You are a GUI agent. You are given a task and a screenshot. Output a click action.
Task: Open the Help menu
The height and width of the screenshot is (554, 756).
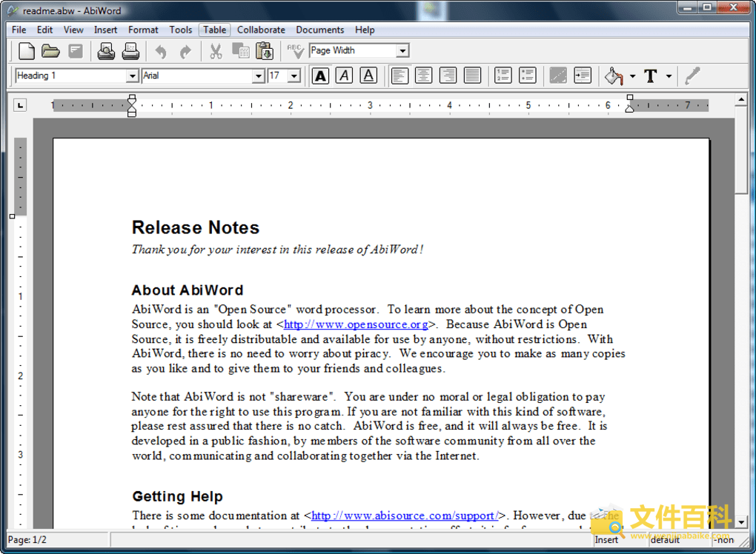[365, 30]
